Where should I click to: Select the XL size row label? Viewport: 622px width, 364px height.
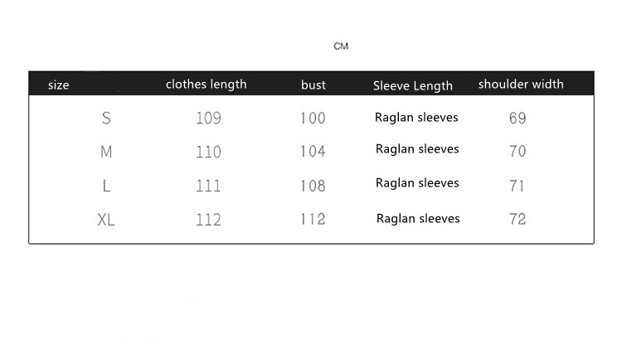(x=106, y=220)
